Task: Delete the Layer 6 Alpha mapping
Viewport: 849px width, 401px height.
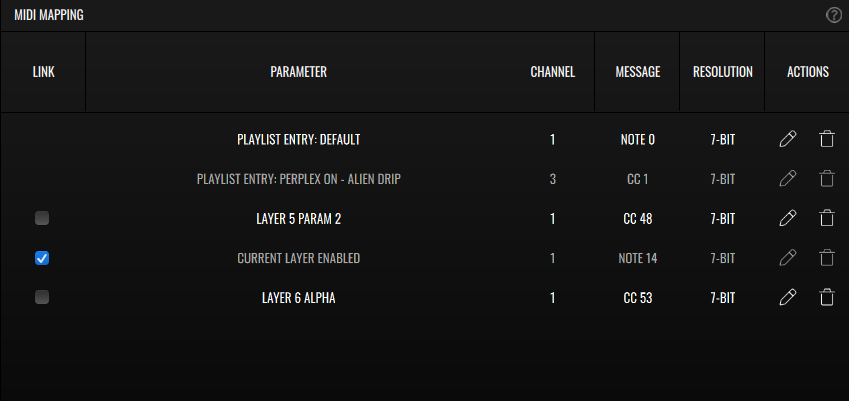Action: tap(826, 298)
